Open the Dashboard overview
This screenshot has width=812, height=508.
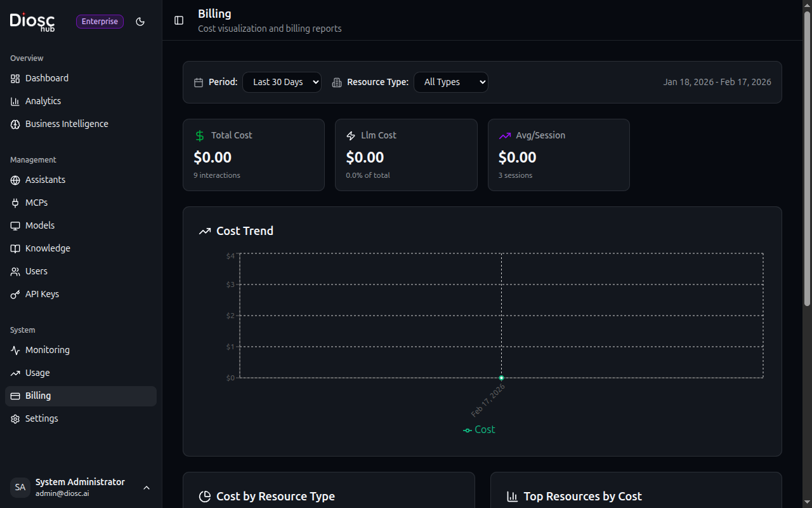pos(46,78)
